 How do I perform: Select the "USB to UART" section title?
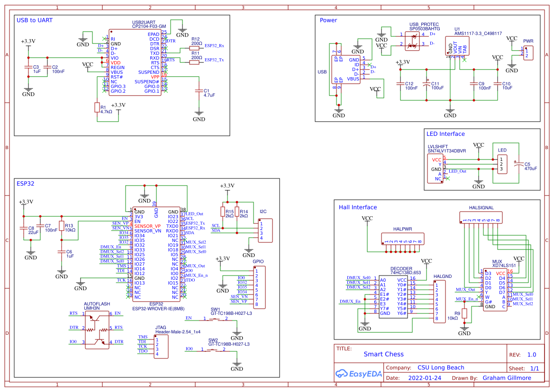(34, 20)
